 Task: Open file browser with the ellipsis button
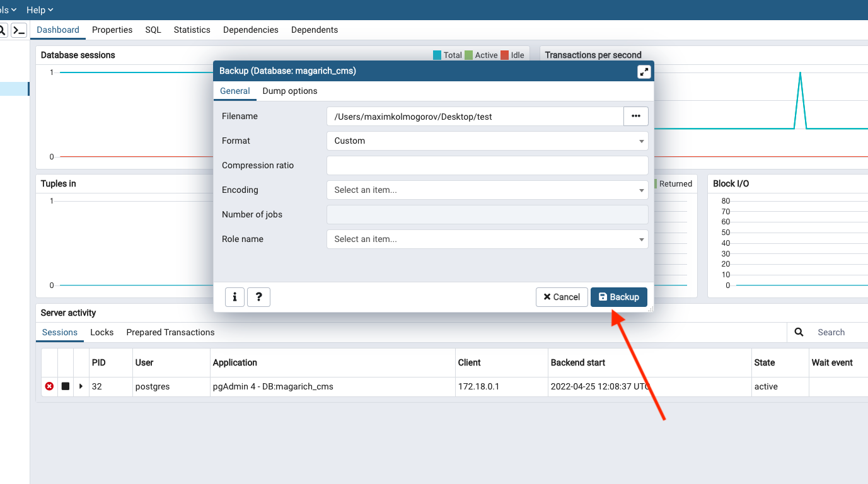(x=635, y=116)
